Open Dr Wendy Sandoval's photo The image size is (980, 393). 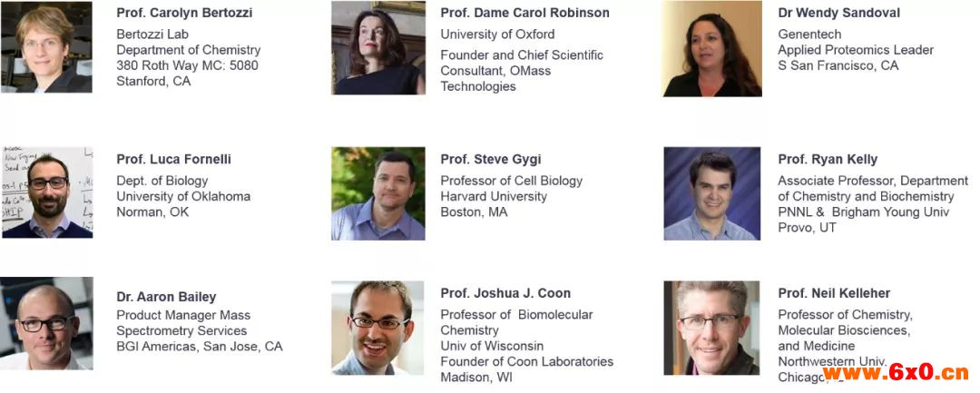point(712,48)
